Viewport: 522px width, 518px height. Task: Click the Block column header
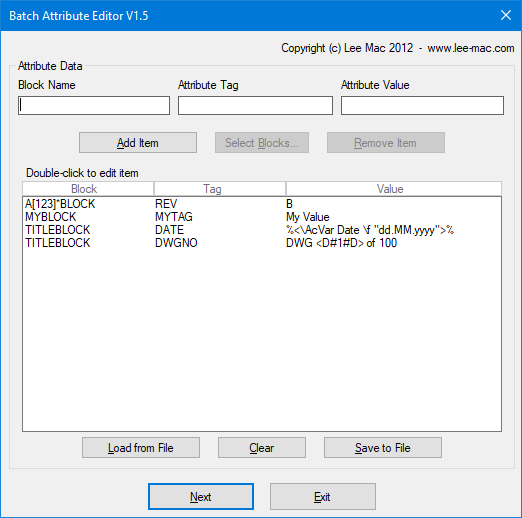pyautogui.click(x=88, y=189)
